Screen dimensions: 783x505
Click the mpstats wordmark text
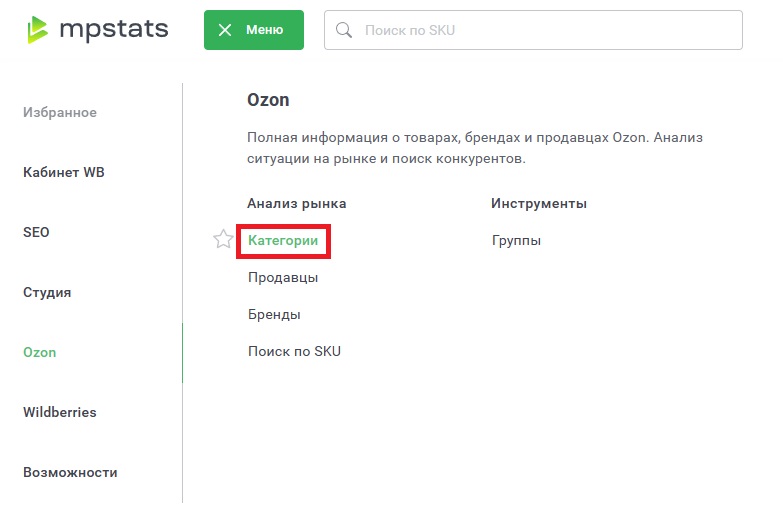[112, 29]
